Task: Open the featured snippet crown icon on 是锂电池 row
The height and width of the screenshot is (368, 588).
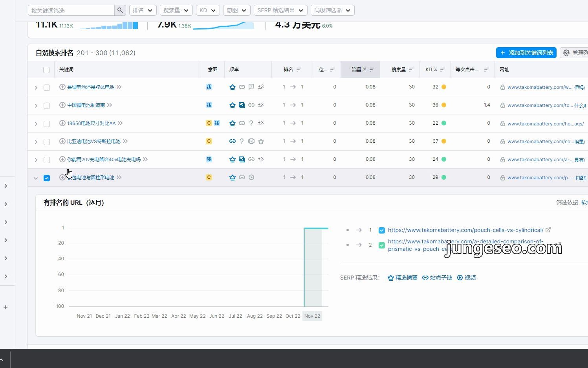Action: (233, 87)
